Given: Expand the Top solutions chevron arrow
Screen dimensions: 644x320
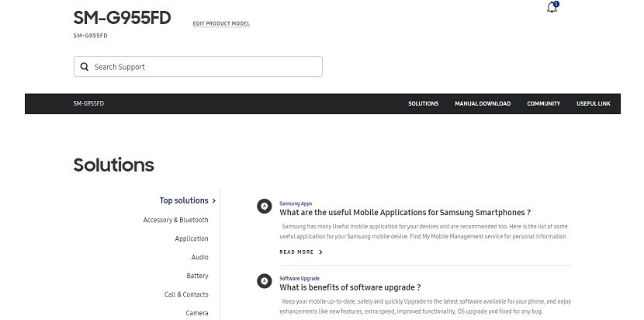Looking at the screenshot, I should pos(213,200).
